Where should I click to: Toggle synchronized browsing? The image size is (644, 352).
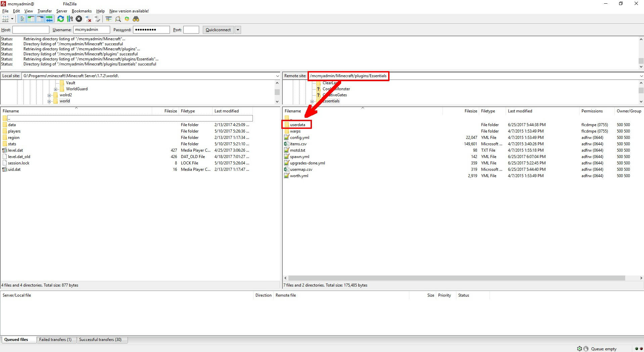(127, 19)
